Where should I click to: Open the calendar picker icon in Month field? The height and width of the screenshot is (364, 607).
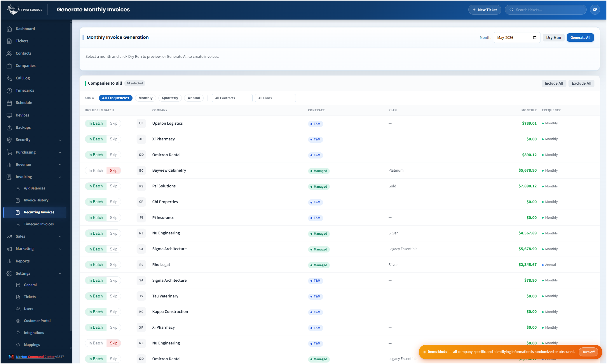[535, 37]
